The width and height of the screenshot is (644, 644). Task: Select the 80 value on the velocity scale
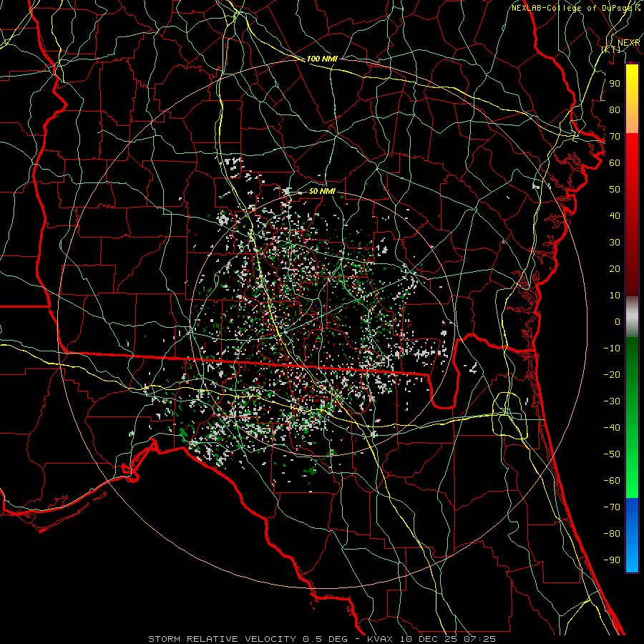(x=615, y=110)
